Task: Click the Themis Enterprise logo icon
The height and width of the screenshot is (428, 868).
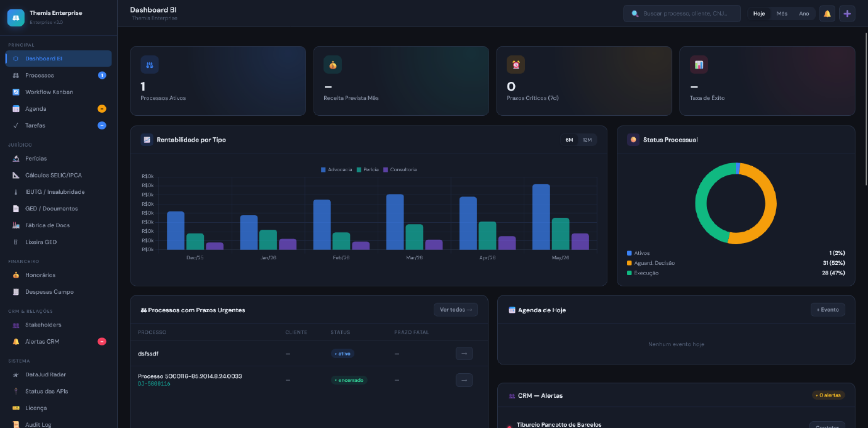Action: tap(16, 18)
